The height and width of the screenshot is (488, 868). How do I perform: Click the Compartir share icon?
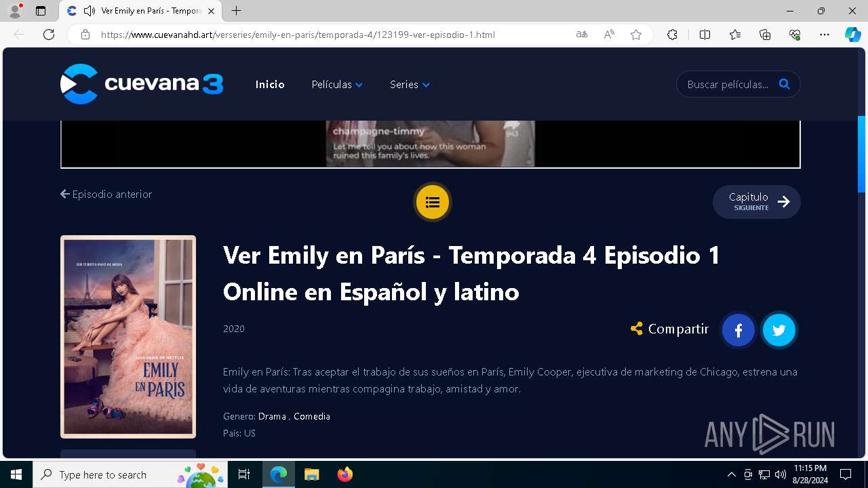[x=636, y=329]
